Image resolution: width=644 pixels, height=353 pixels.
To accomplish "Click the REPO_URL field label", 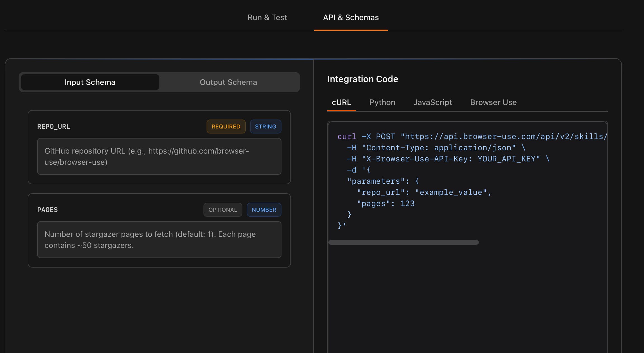I will tap(53, 127).
